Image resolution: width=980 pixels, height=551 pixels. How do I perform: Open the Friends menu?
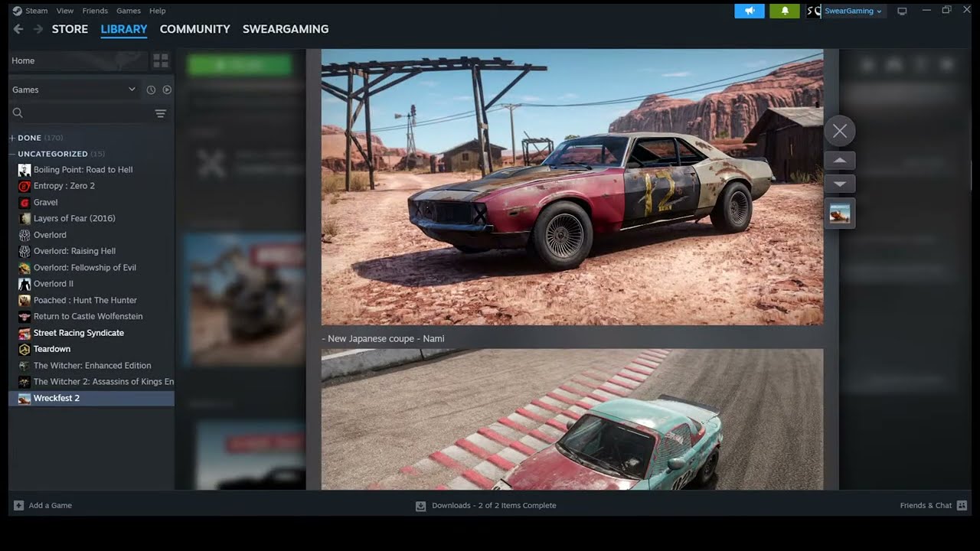click(95, 11)
